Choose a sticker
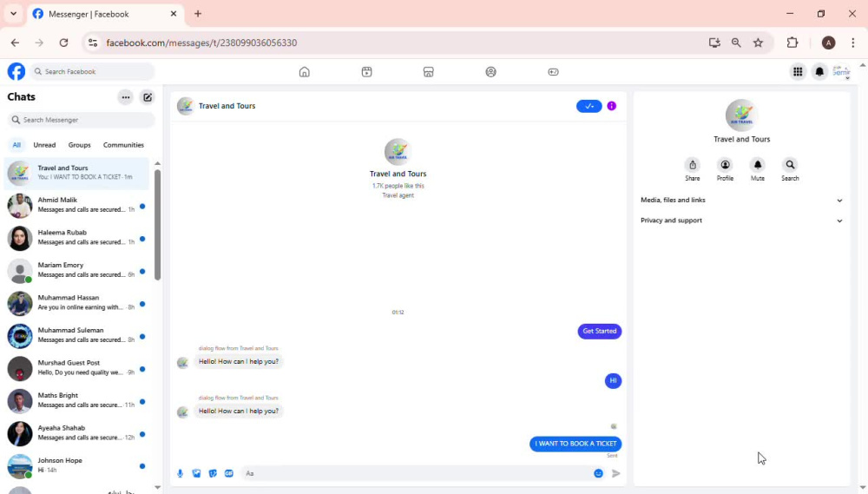Image resolution: width=868 pixels, height=494 pixels. click(x=213, y=473)
